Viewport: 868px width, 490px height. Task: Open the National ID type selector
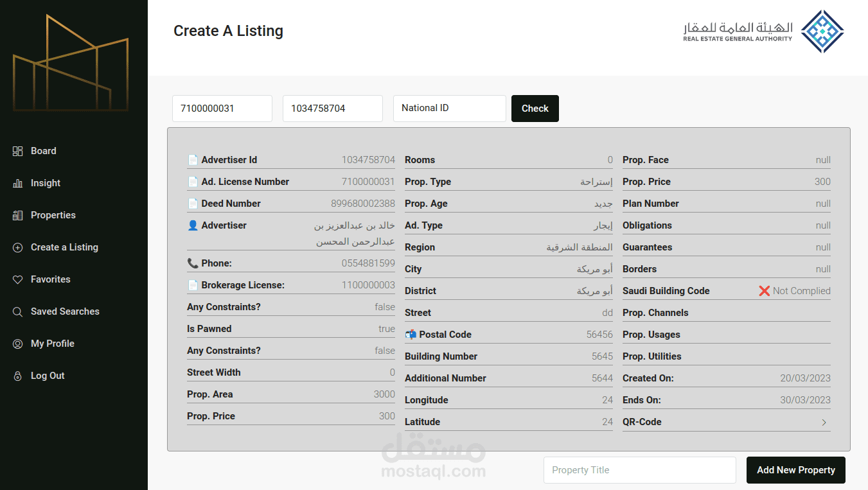point(449,109)
